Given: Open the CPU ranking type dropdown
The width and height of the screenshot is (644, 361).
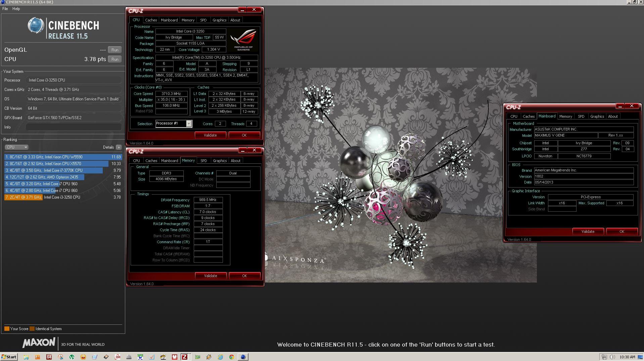Looking at the screenshot, I should [16, 147].
